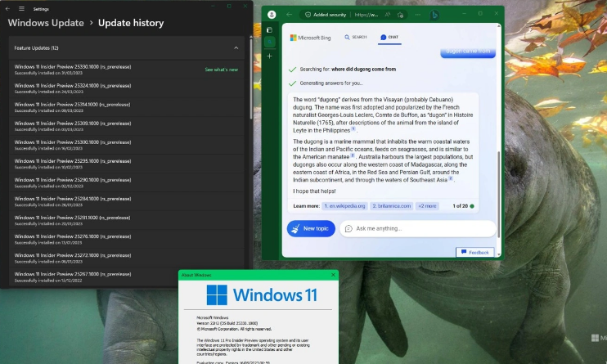Switch to the Bing SEARCH tab

coord(355,37)
